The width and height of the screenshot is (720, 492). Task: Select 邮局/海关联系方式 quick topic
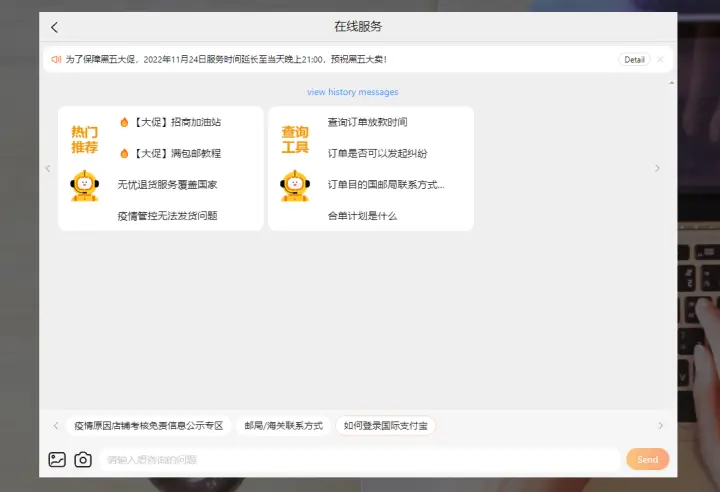pyautogui.click(x=284, y=426)
